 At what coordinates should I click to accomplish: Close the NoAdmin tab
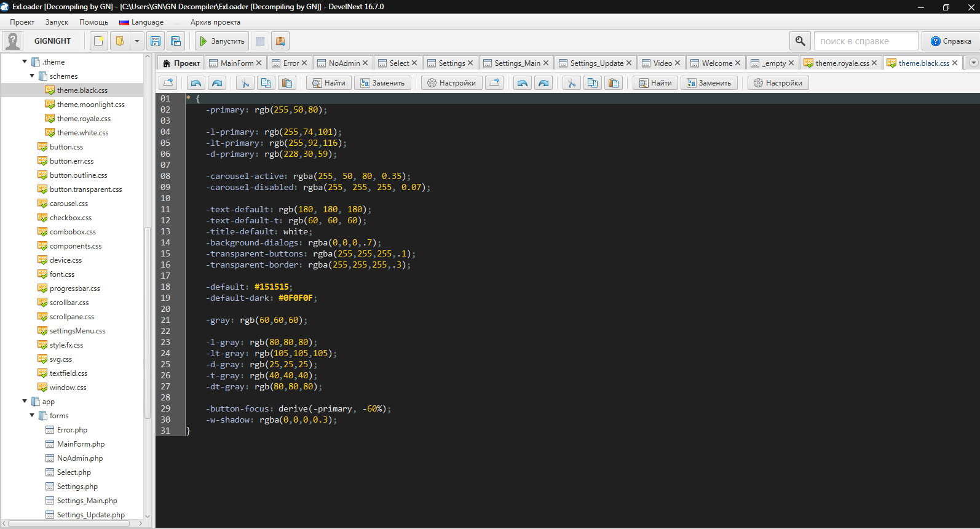365,63
